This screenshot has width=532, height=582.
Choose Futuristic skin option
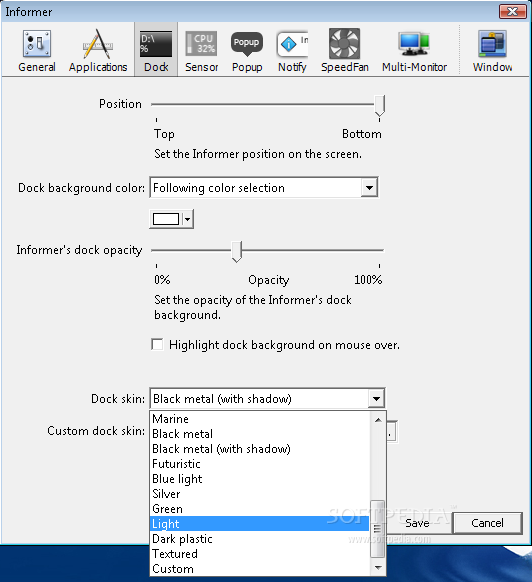point(260,464)
